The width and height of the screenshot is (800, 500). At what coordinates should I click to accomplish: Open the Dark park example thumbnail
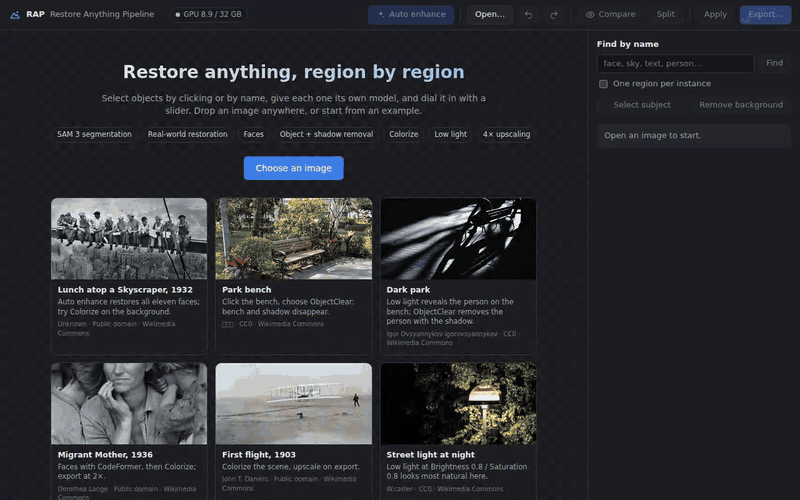click(x=458, y=239)
